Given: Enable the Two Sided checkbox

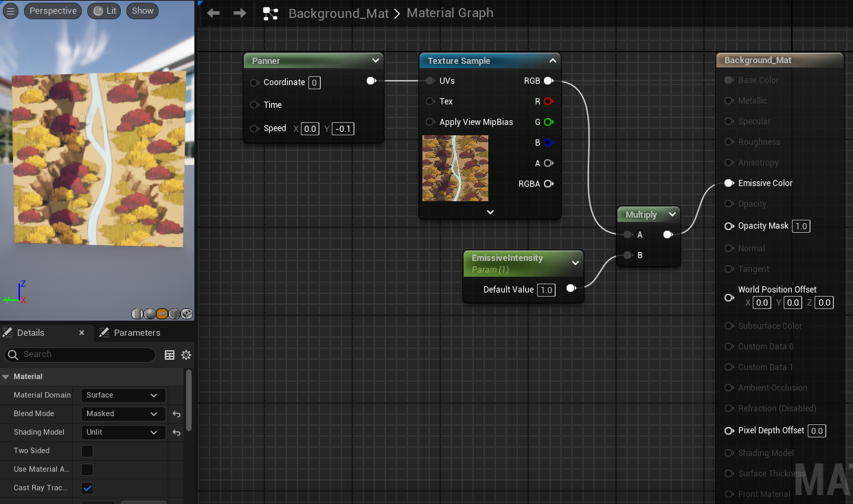Looking at the screenshot, I should (87, 451).
